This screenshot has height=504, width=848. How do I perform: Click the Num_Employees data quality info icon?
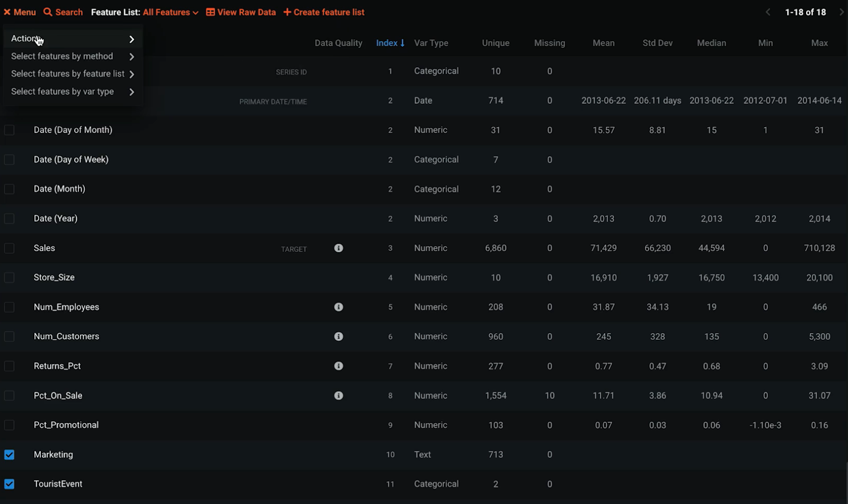click(339, 307)
